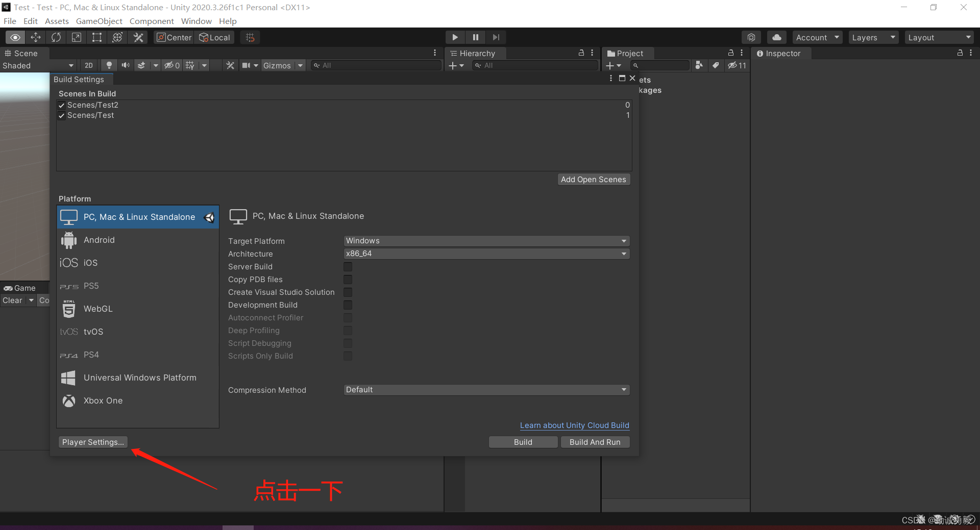
Task: Enable Development Build checkbox
Action: pos(348,305)
